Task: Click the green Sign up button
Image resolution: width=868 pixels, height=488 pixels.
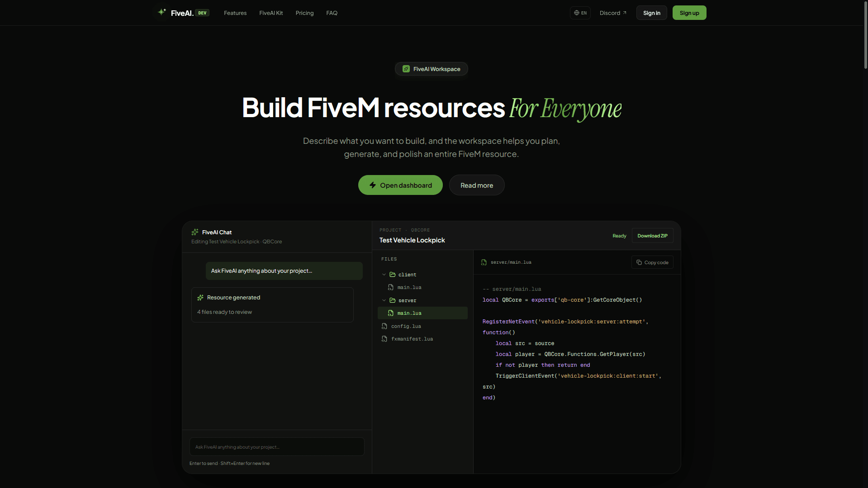Action: (x=689, y=13)
